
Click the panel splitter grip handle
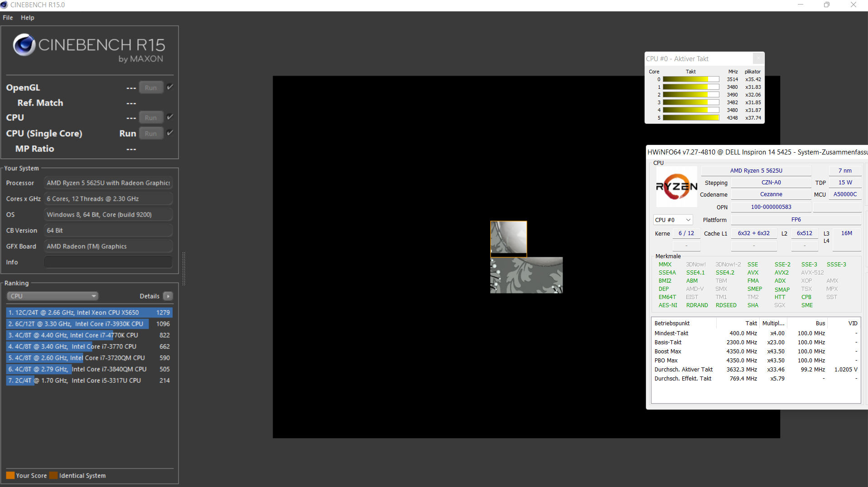click(x=183, y=269)
